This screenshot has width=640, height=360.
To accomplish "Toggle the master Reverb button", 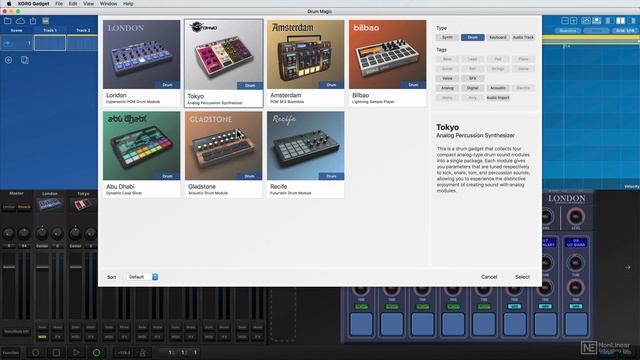I will click(x=24, y=207).
